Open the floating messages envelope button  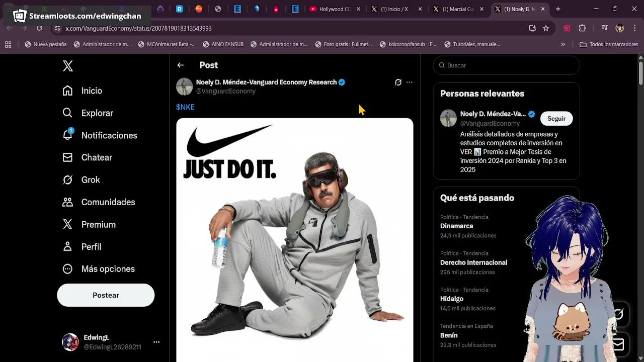(x=618, y=344)
